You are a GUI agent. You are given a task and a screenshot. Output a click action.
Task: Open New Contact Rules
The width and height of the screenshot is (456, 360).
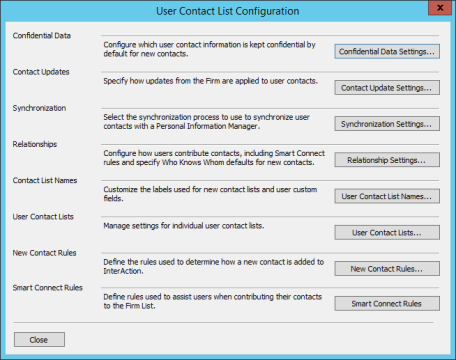coord(387,269)
